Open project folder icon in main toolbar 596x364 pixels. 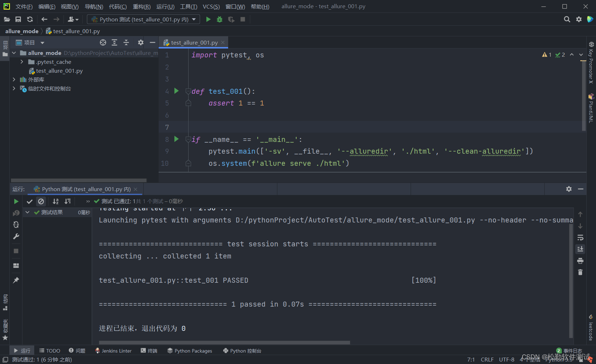pos(7,19)
